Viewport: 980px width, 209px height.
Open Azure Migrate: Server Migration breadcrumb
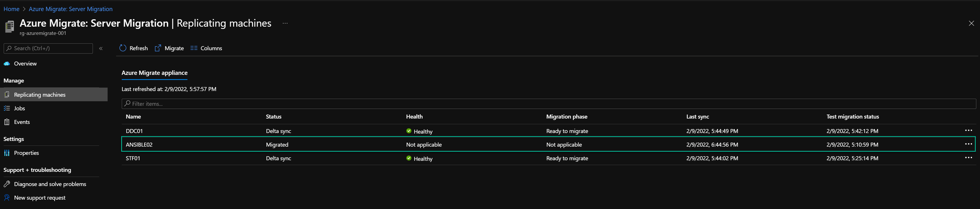71,9
